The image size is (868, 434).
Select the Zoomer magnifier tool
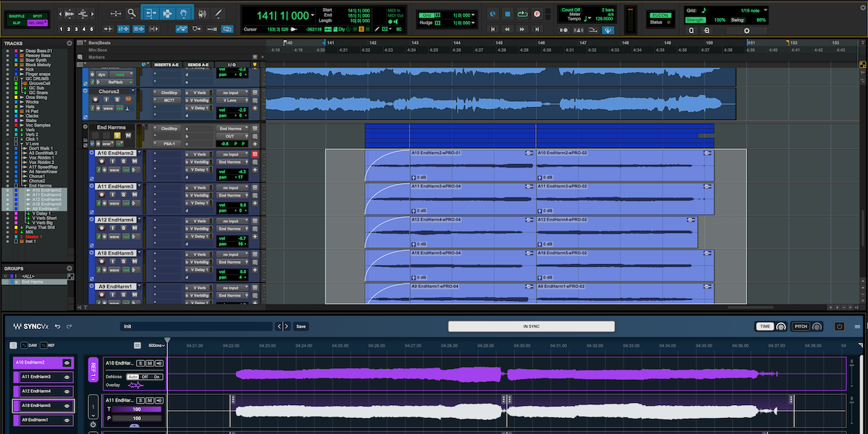click(132, 13)
